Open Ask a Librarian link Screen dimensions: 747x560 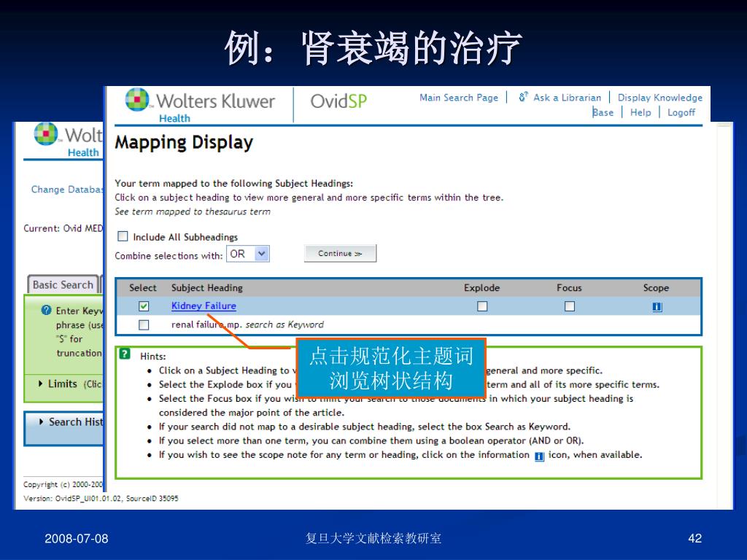(x=567, y=98)
